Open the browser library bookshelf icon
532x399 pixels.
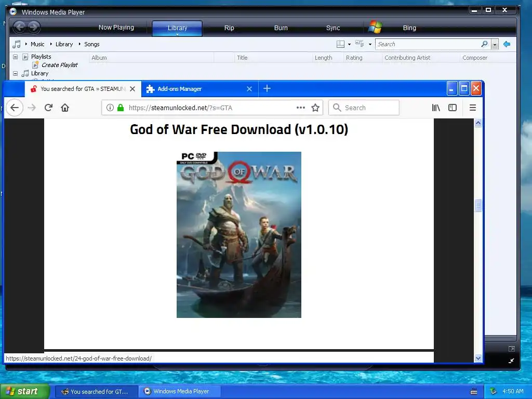[x=436, y=108]
